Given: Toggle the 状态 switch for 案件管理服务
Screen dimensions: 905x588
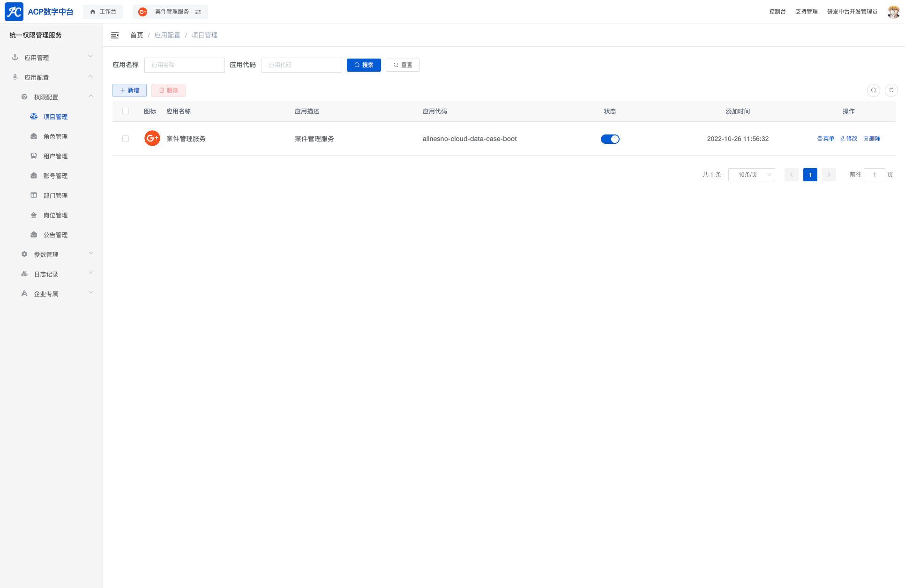Looking at the screenshot, I should tap(610, 139).
